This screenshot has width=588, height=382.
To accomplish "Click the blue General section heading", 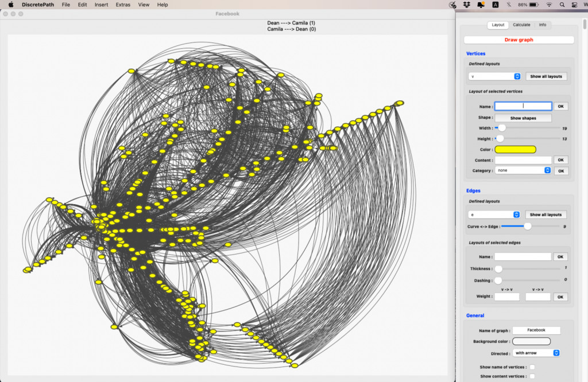I will pos(475,315).
